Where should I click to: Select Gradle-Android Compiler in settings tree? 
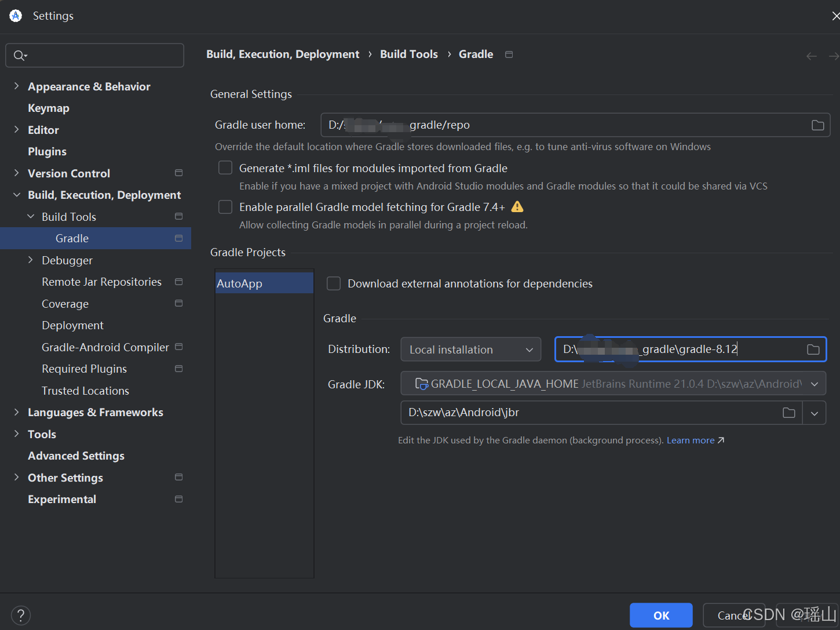click(x=105, y=347)
